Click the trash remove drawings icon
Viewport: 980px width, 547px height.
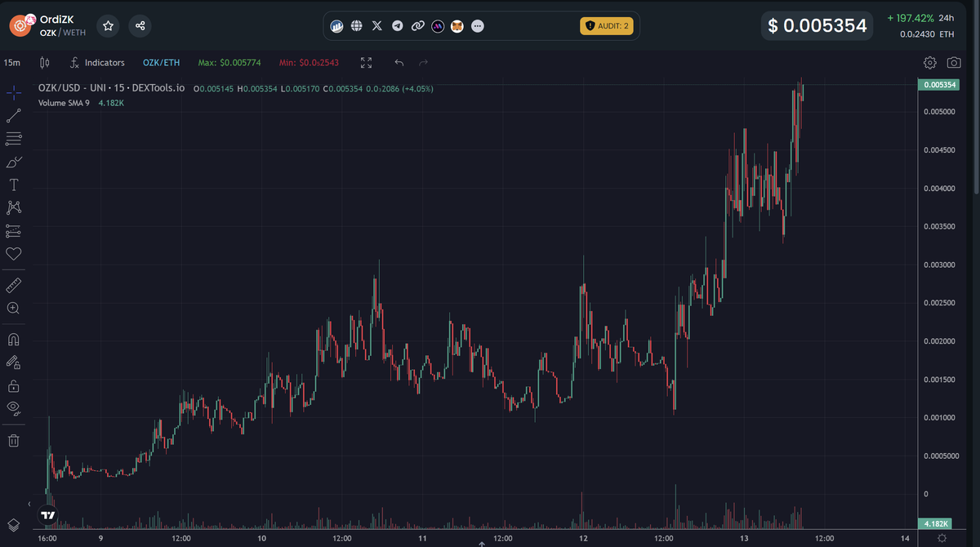(14, 441)
